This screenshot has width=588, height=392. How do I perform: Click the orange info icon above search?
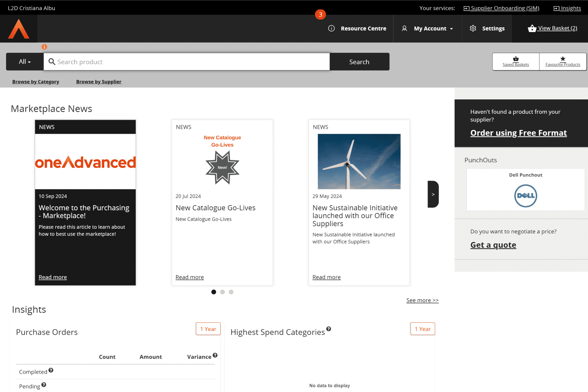pos(44,47)
